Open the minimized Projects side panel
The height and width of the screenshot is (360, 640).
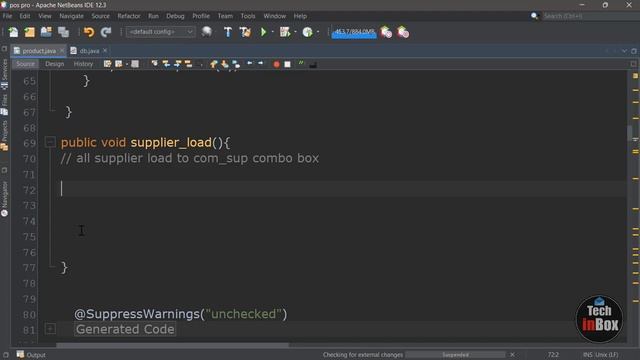[4, 136]
